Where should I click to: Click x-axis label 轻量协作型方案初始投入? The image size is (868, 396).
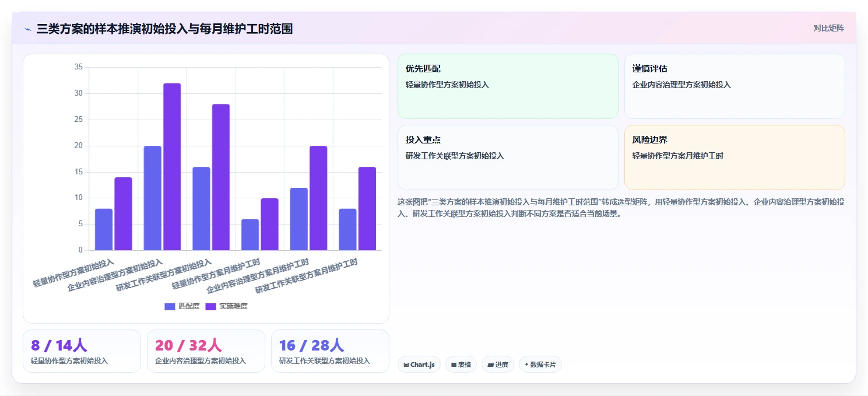tap(73, 273)
